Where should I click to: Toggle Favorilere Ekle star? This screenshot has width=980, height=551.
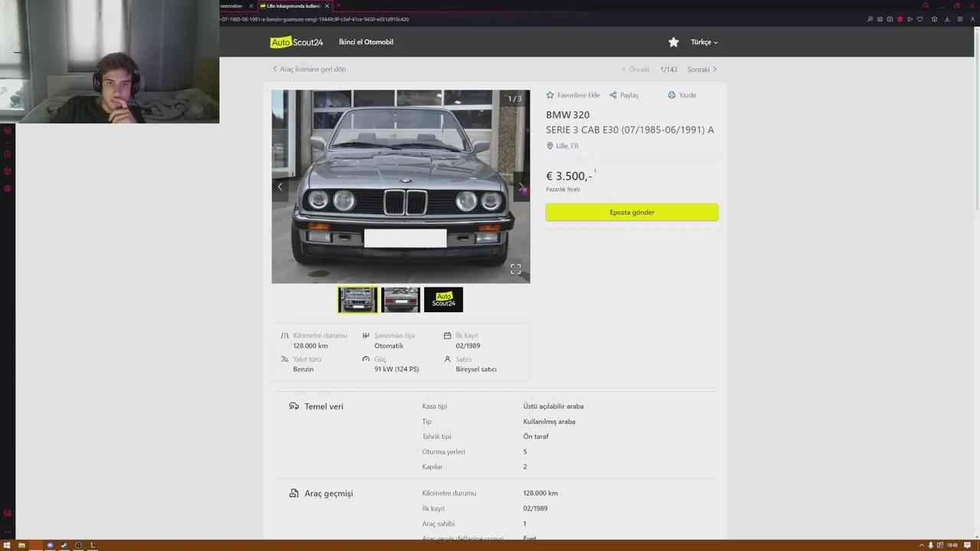point(550,95)
